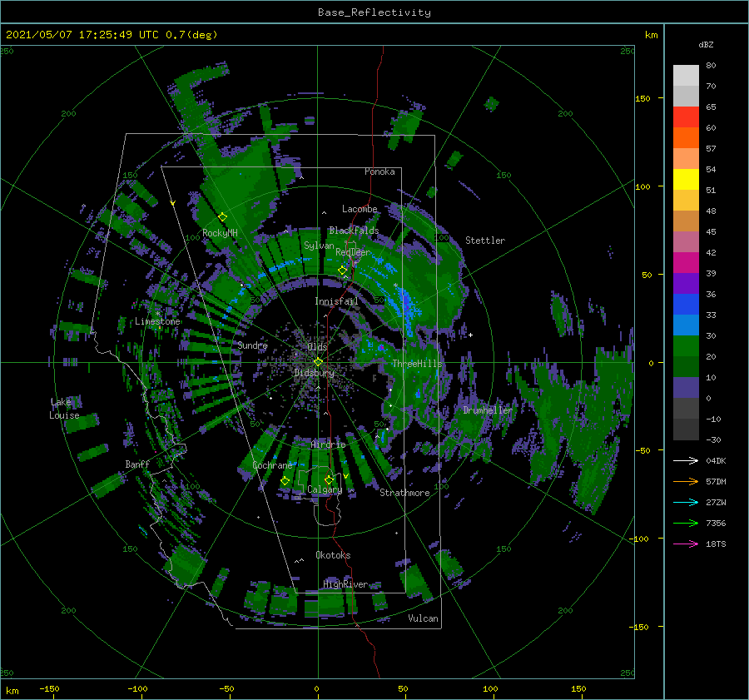Click the Banff label
Image resolution: width=749 pixels, height=700 pixels.
(137, 464)
